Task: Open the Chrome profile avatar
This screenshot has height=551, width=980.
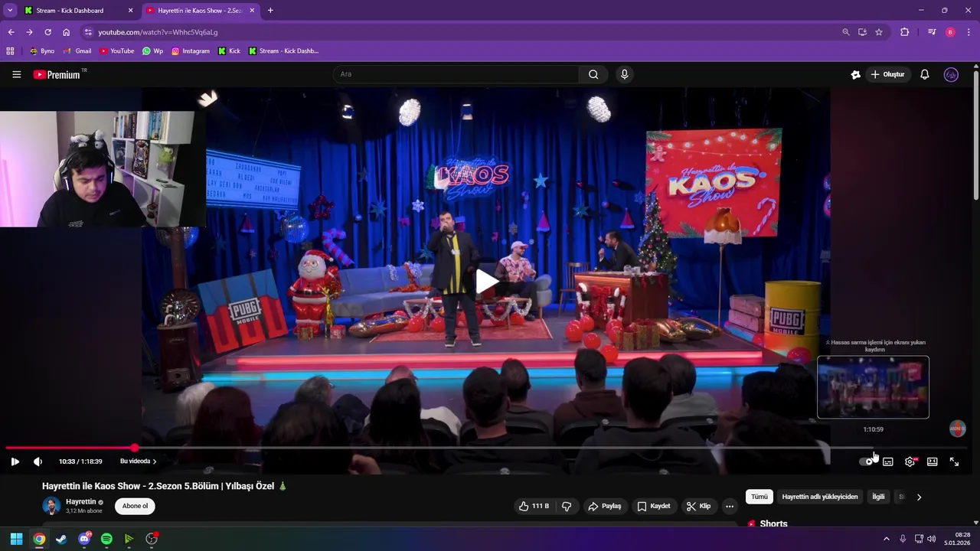Action: coord(950,32)
